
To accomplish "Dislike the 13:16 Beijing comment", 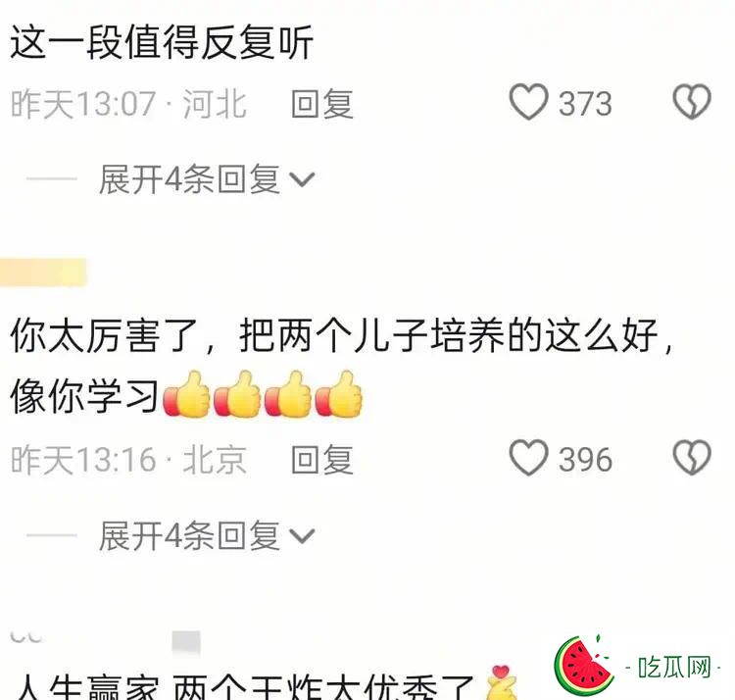I will [692, 458].
